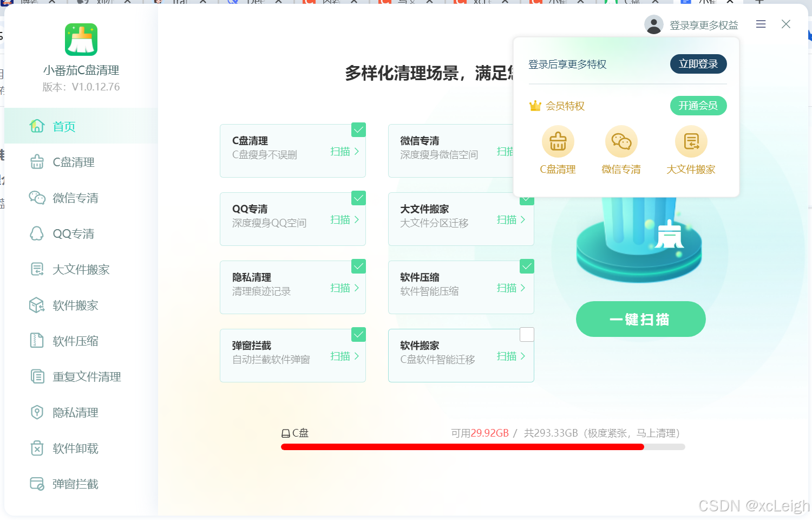Click the 弹窗拦截 window icon in sidebar
812x520 pixels.
point(37,484)
